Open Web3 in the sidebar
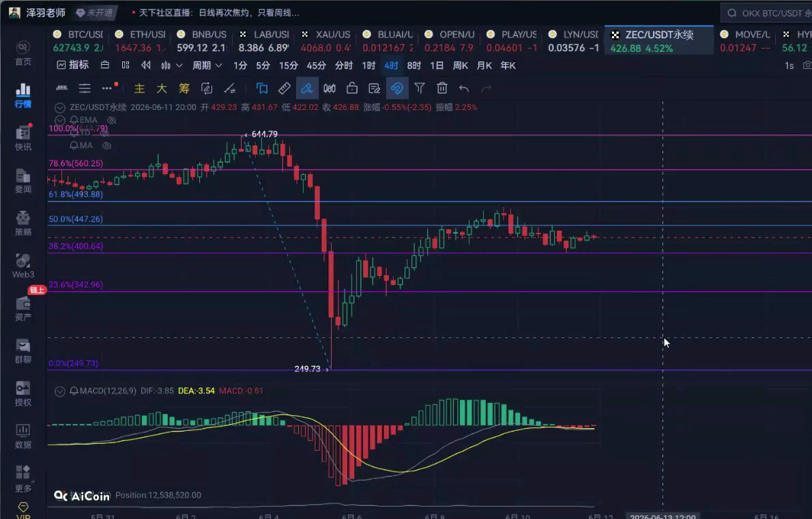This screenshot has height=519, width=812. (23, 266)
